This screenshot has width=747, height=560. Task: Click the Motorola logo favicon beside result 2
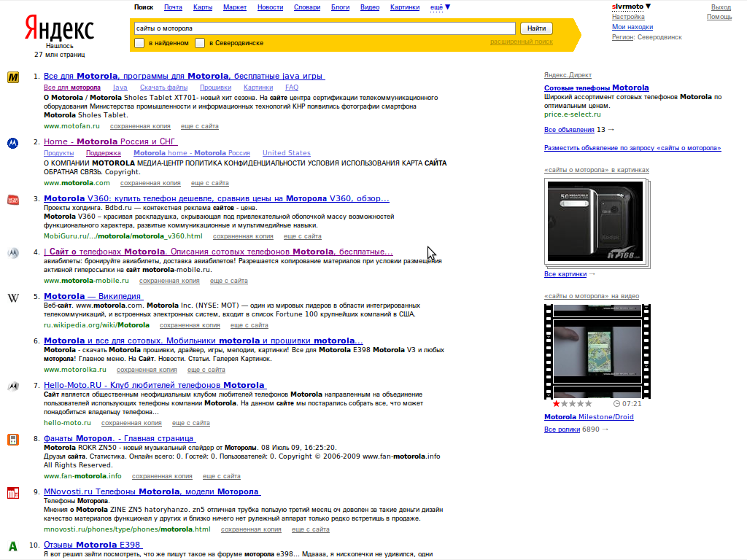click(x=13, y=143)
